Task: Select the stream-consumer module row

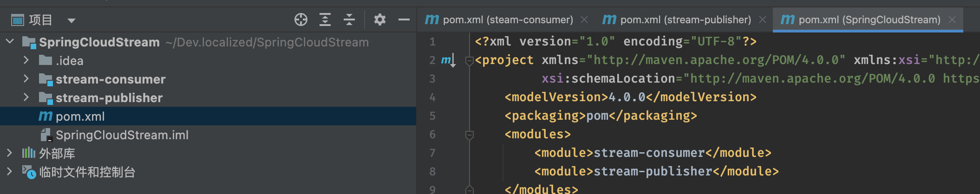Action: (x=208, y=79)
